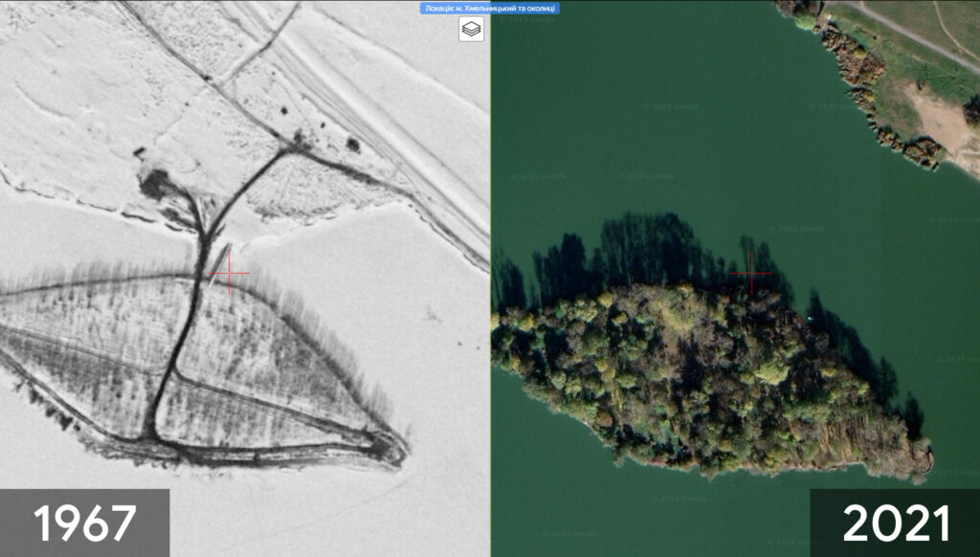Viewport: 980px width, 557px height.
Task: Select the 2021 year label
Action: [x=895, y=524]
